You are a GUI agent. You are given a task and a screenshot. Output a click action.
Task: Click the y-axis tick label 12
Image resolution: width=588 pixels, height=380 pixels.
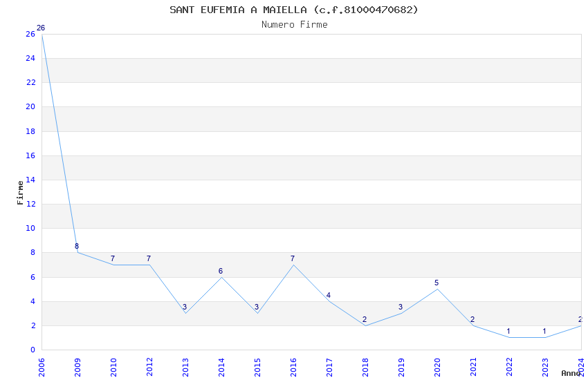pos(30,204)
